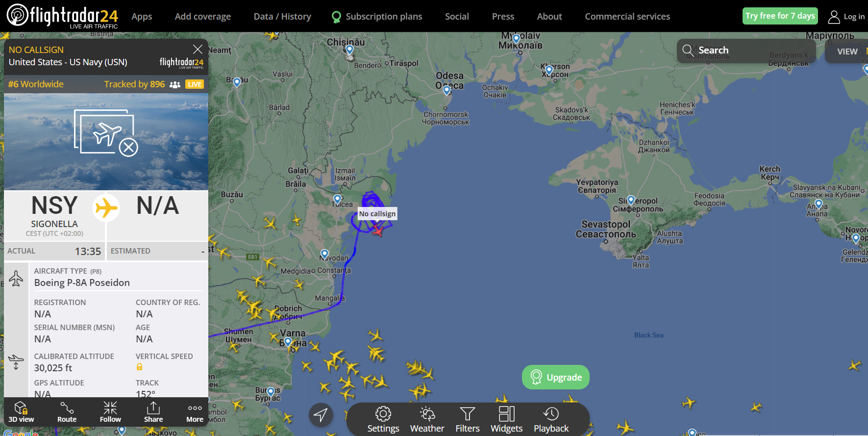Screen dimensions: 868x436
Task: Open the Weather layer options
Action: 427,419
